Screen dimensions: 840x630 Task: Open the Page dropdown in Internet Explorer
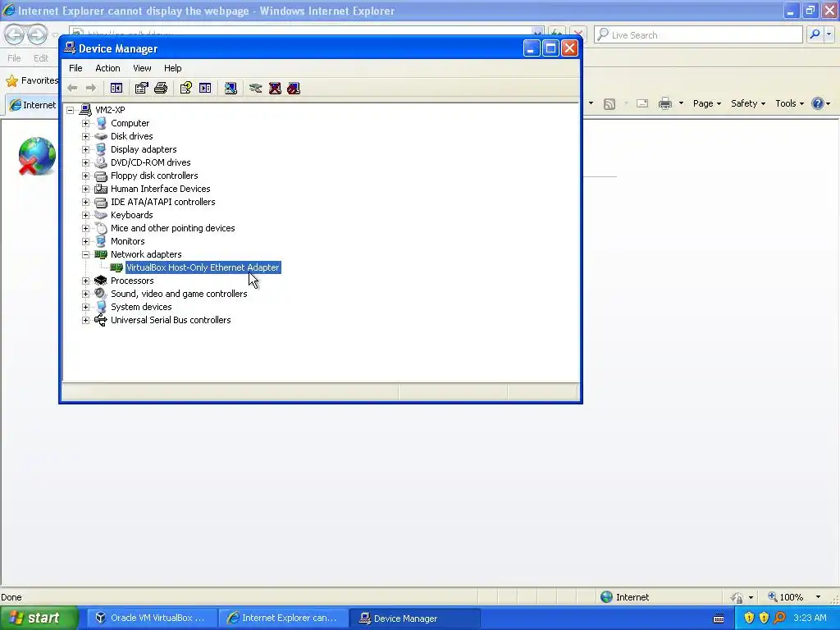[x=706, y=103]
